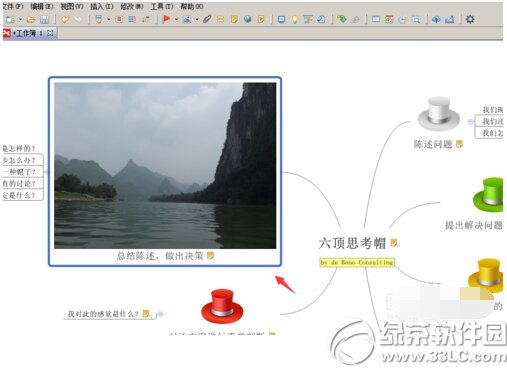The height and width of the screenshot is (376, 507).
Task: Save the workbook with the floppy disk icon
Action: pos(44,20)
